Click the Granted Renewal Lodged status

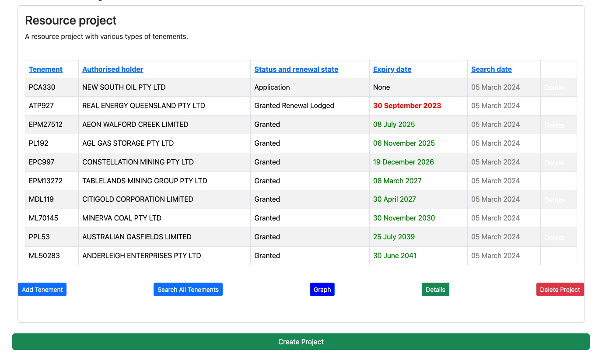point(294,105)
